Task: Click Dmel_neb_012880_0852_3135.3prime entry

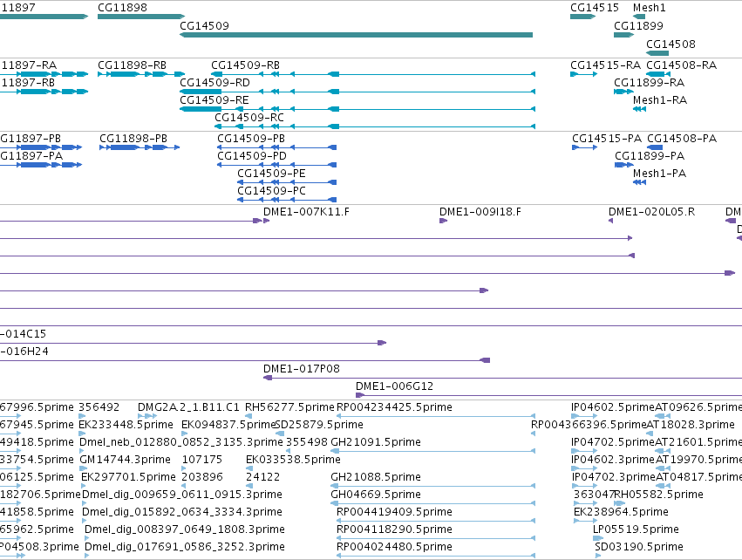Action: (81, 451)
